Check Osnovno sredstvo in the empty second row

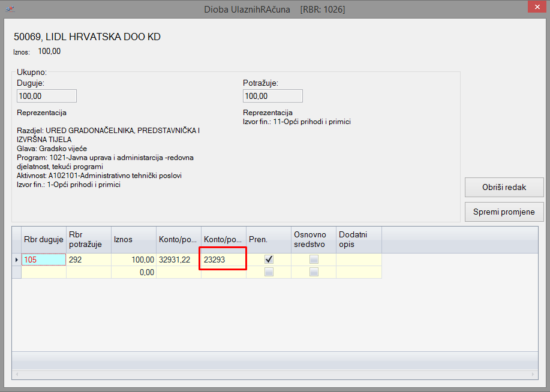point(314,272)
